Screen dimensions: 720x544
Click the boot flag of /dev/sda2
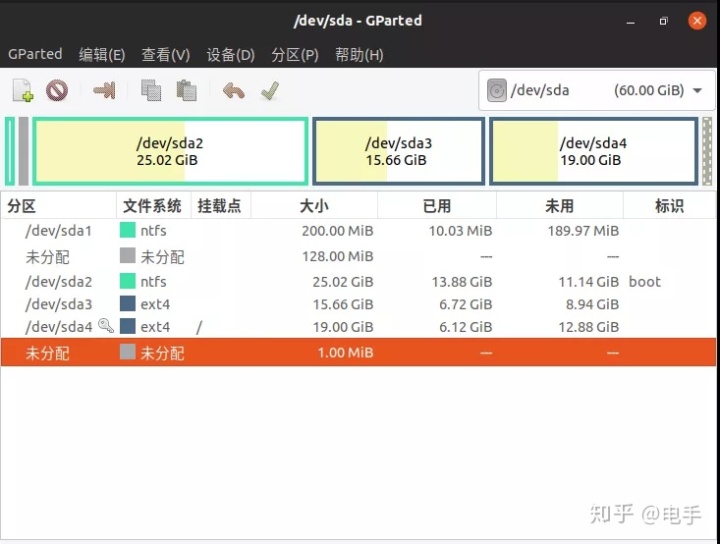pyautogui.click(x=645, y=281)
